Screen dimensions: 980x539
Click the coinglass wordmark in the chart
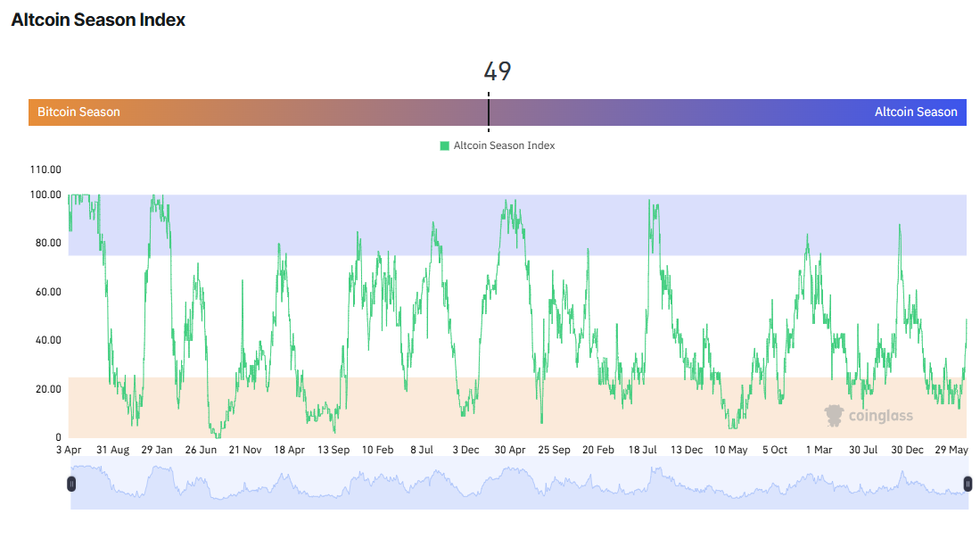881,414
